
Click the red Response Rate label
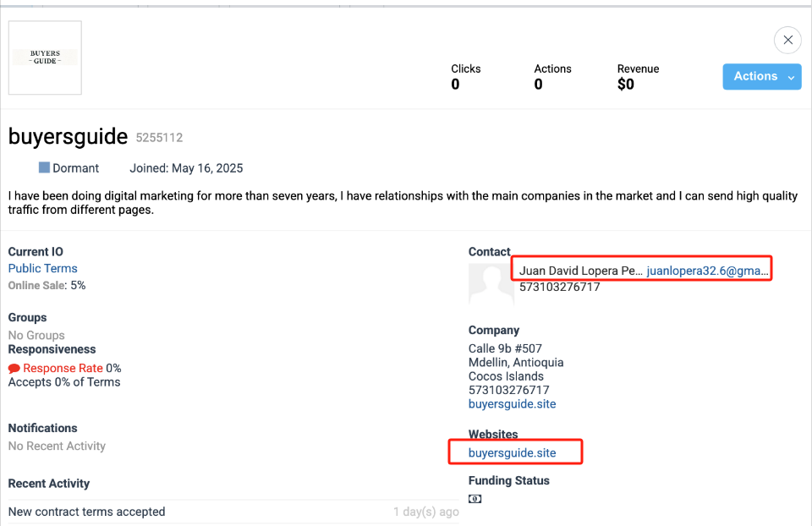coord(63,368)
